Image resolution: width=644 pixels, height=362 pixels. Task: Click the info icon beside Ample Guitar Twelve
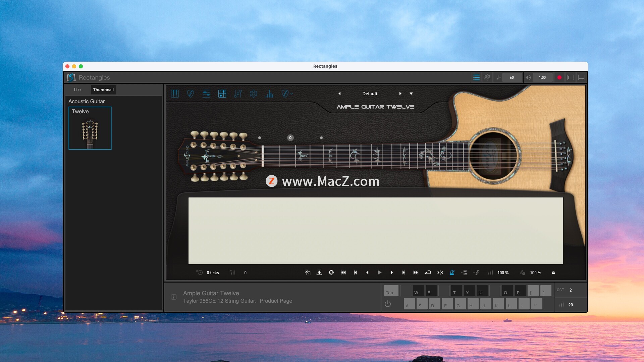[x=174, y=297]
